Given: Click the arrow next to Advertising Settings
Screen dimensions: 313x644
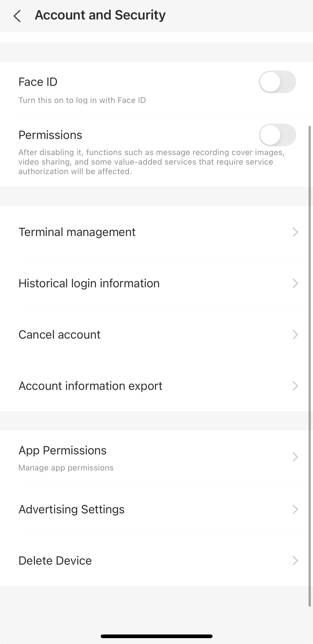Looking at the screenshot, I should click(295, 509).
